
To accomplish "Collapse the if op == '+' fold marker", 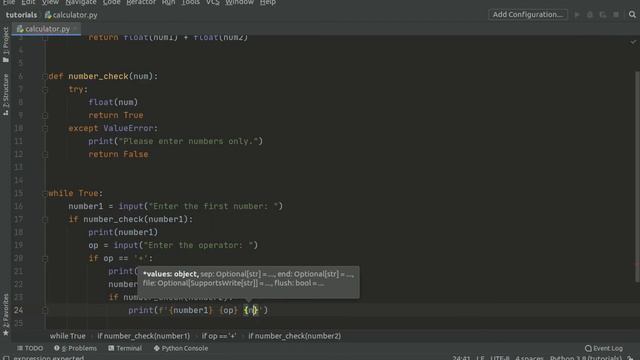I will point(45,258).
